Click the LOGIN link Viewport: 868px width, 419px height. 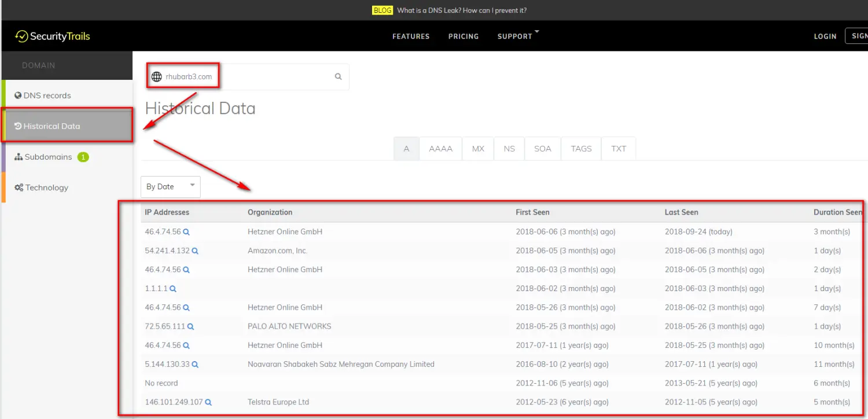(x=825, y=36)
